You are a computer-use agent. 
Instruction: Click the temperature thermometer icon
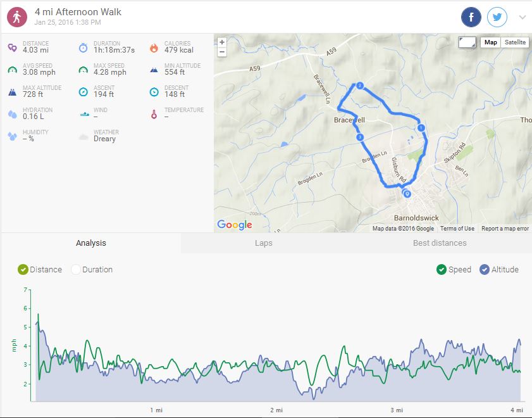point(154,114)
